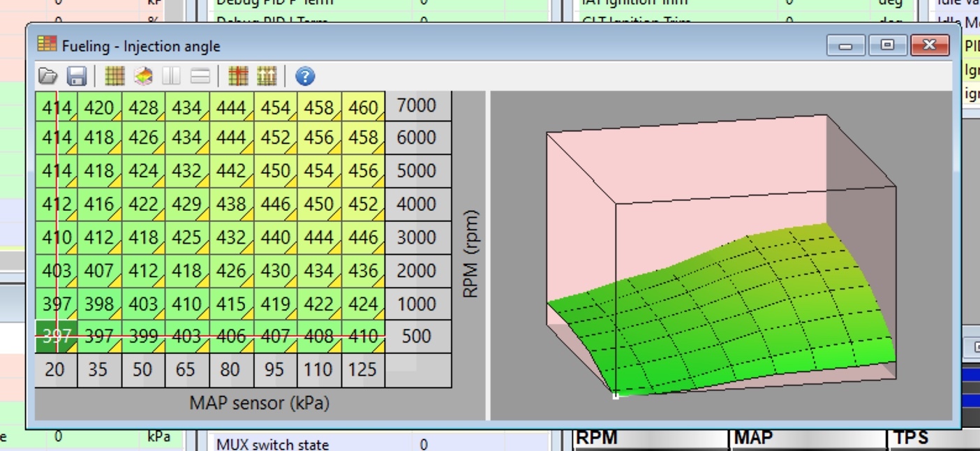Screen dimensions: 980x451
Task: Click the 20 kPa MAP column header
Action: (x=55, y=369)
